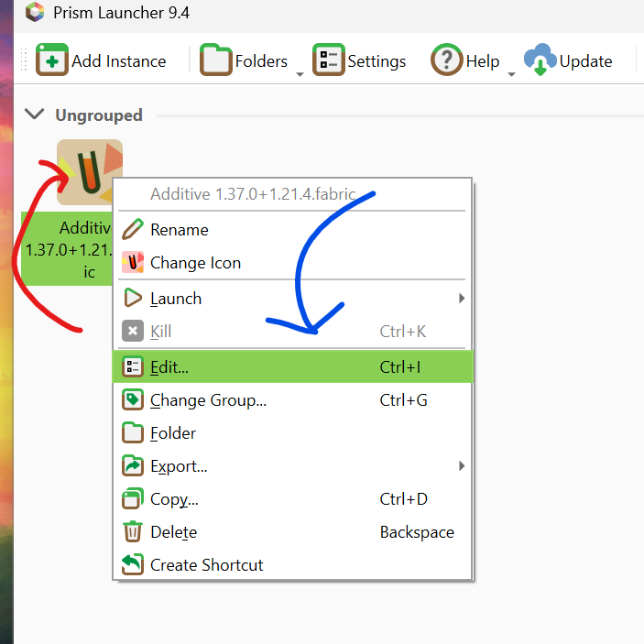Expand the Help dropdown arrow
The height and width of the screenshot is (644, 644).
[511, 73]
